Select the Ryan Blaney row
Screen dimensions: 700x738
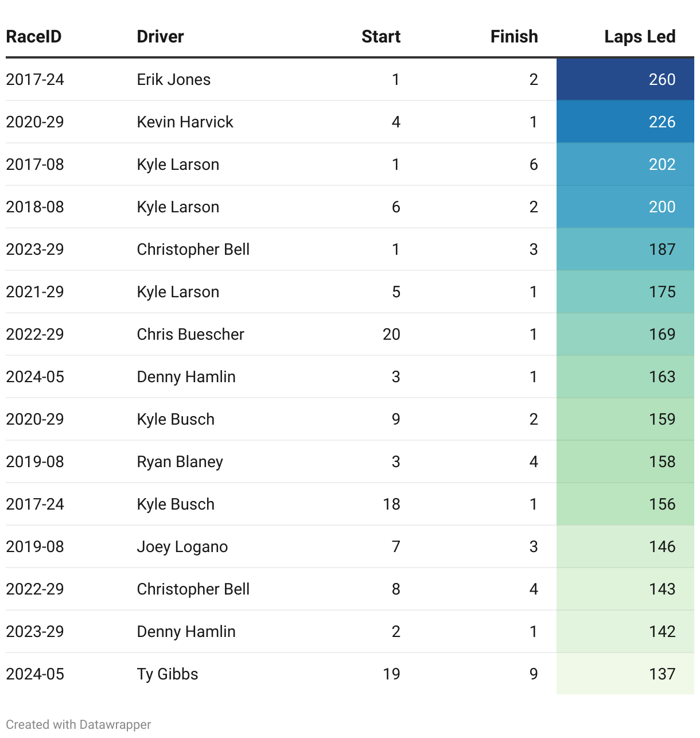click(x=350, y=461)
